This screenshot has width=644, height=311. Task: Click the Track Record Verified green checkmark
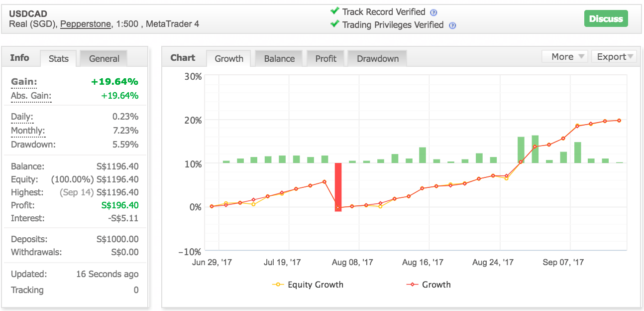tap(335, 11)
